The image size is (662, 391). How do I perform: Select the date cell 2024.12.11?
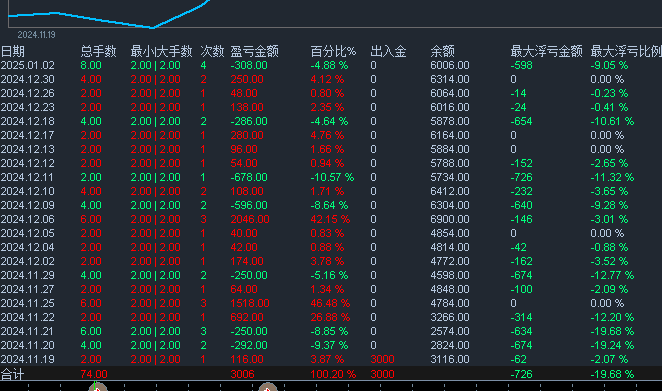click(28, 177)
